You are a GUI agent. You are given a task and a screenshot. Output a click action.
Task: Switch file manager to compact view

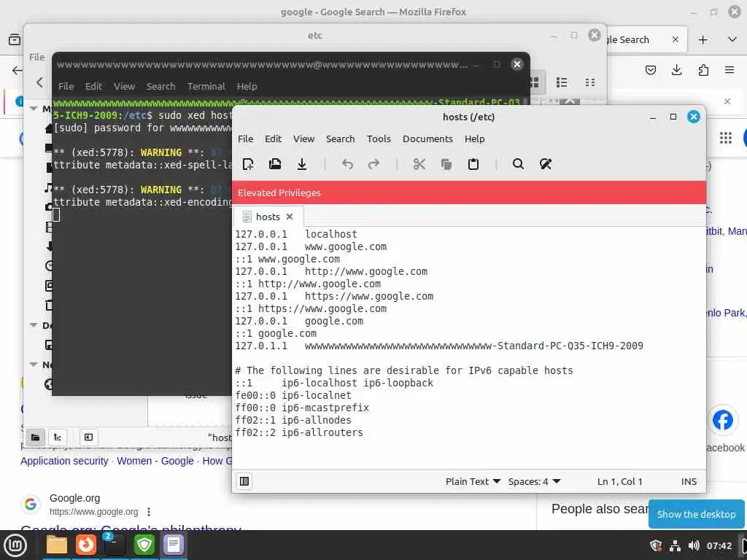pos(589,82)
